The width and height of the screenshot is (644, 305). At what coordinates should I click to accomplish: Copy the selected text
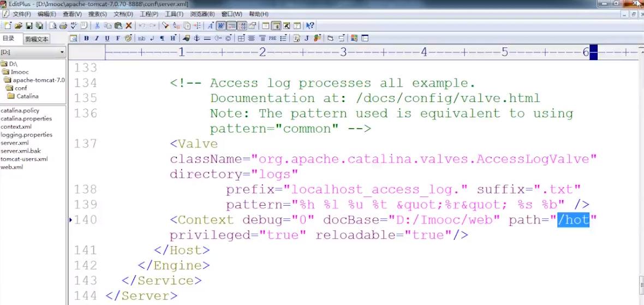(108, 26)
